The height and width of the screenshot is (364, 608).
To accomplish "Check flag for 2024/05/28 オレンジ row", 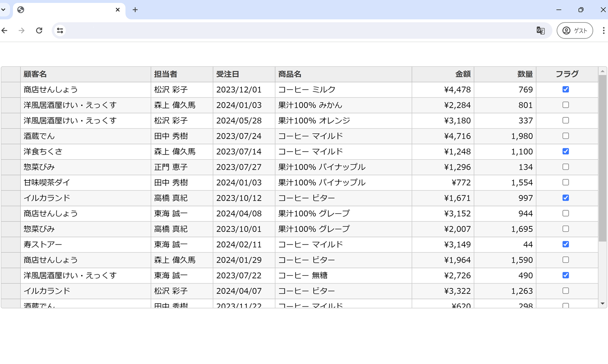I will (566, 120).
